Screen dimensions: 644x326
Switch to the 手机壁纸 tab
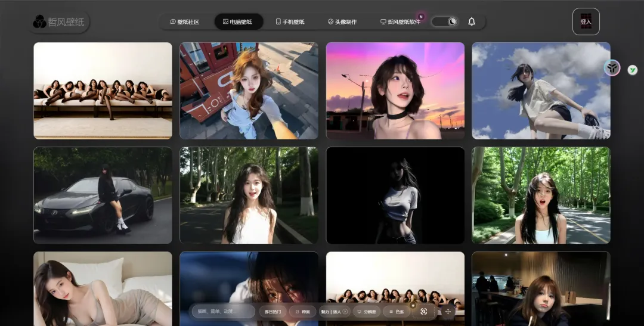coord(290,22)
